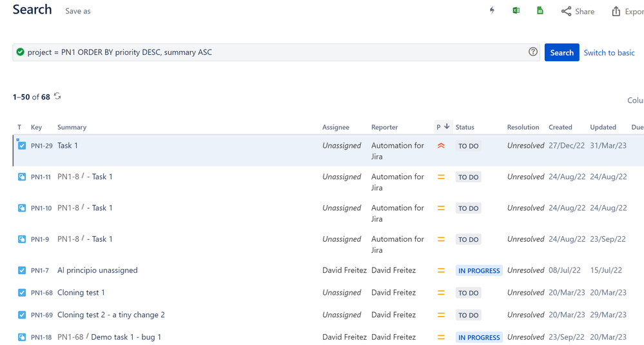Image resolution: width=644 pixels, height=345 pixels.
Task: Click TO DO status of PN1-10
Action: [468, 208]
